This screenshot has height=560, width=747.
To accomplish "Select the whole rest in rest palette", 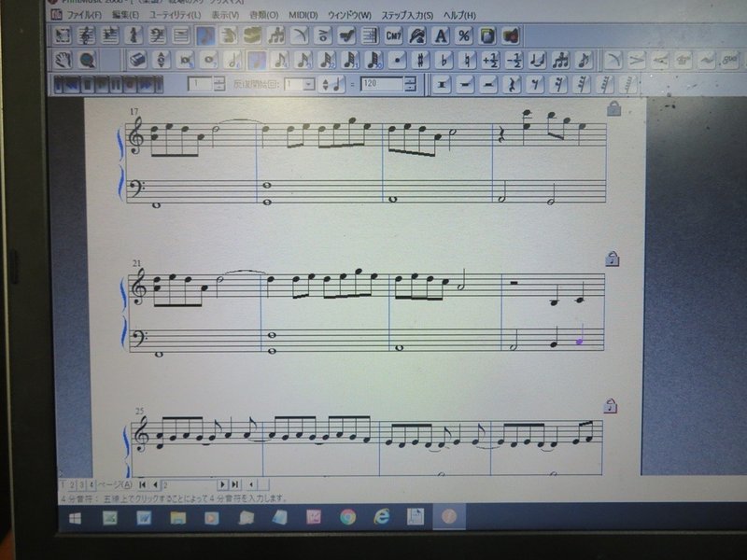I will [x=442, y=84].
